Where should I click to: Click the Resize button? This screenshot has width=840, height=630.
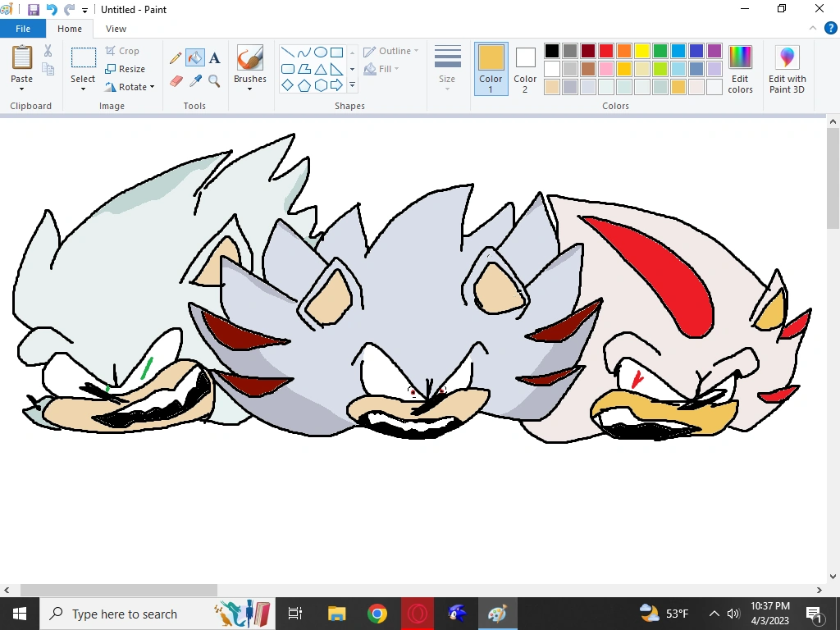click(126, 69)
